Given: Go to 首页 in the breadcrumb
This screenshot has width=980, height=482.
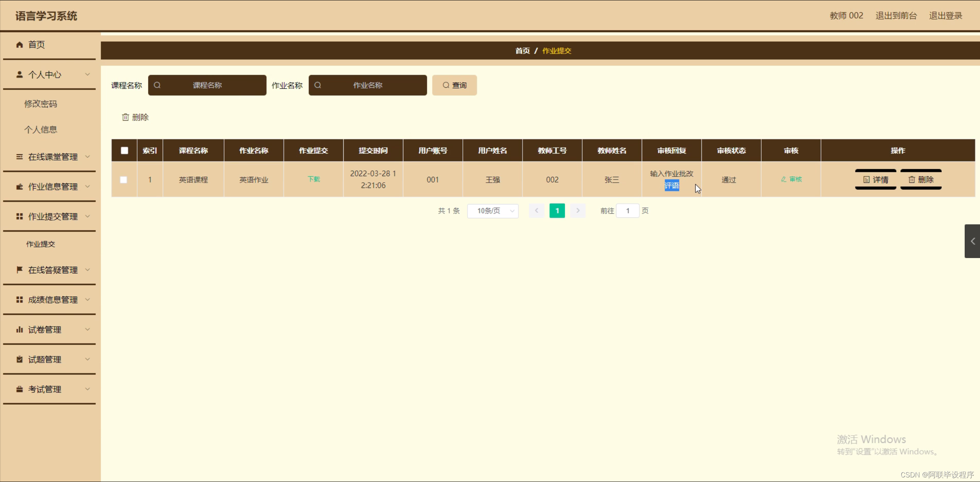Looking at the screenshot, I should click(x=523, y=51).
